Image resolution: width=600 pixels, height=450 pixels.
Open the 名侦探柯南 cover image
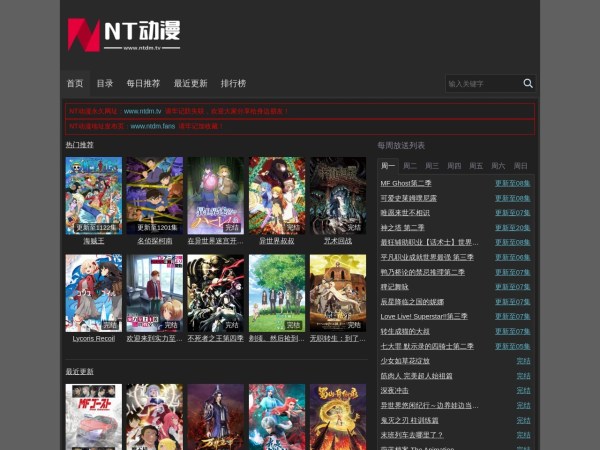tap(154, 195)
